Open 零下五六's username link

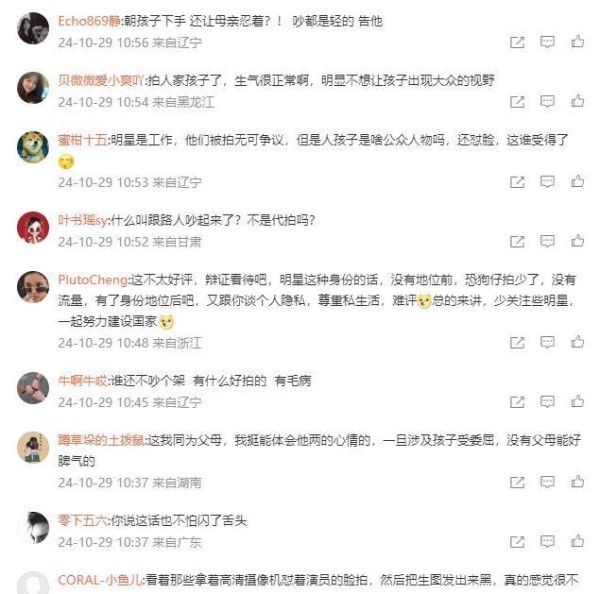83,521
